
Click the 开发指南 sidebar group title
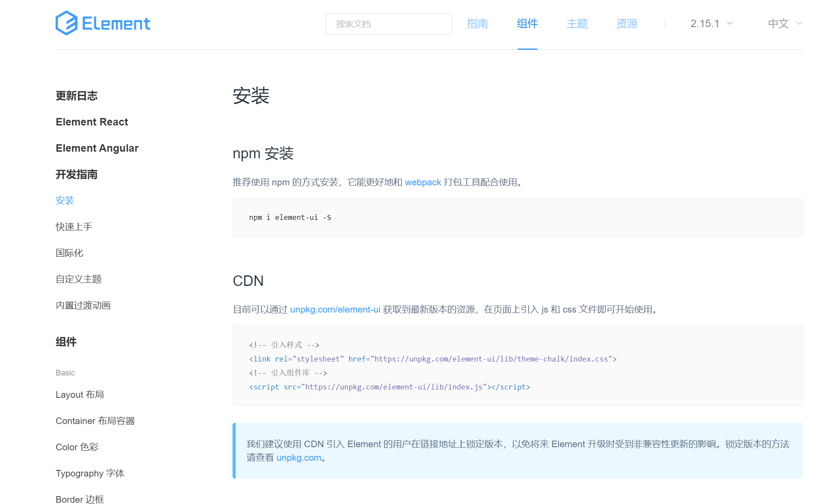click(x=76, y=174)
